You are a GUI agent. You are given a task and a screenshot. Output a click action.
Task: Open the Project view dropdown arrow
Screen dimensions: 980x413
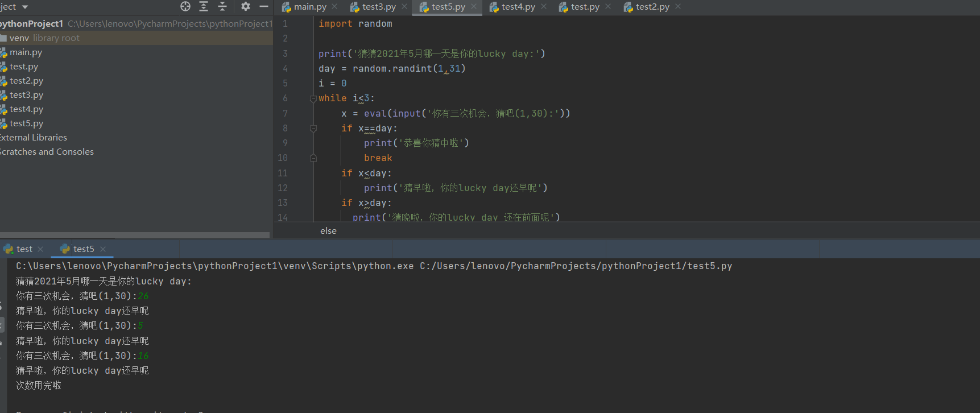(x=25, y=7)
